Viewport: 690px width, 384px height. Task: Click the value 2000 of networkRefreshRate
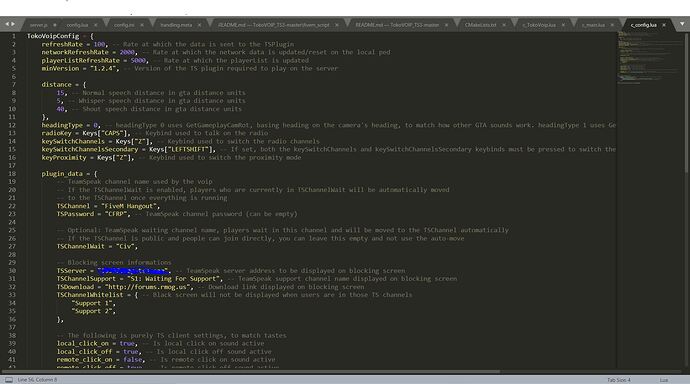click(x=127, y=52)
